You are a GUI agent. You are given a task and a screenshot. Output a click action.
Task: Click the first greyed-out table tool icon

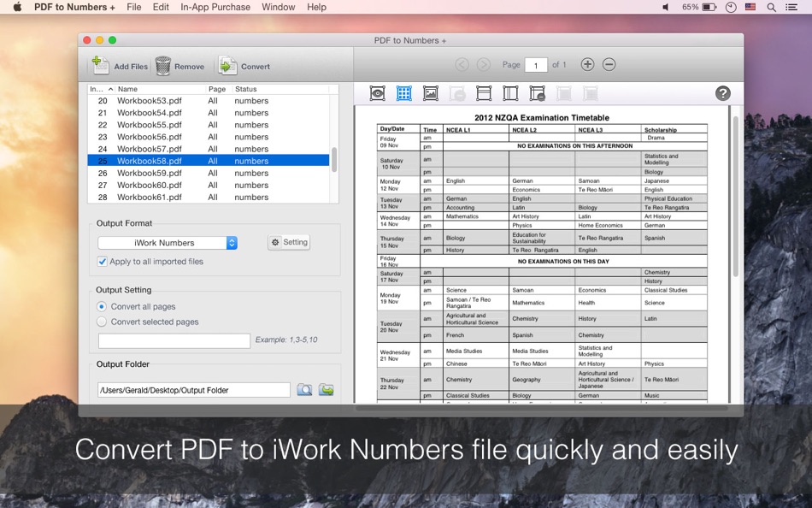point(564,93)
